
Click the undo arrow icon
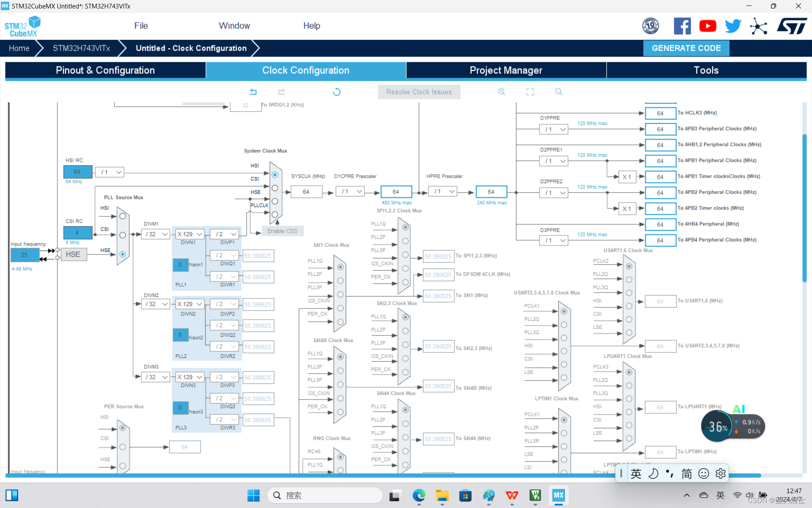coord(253,92)
